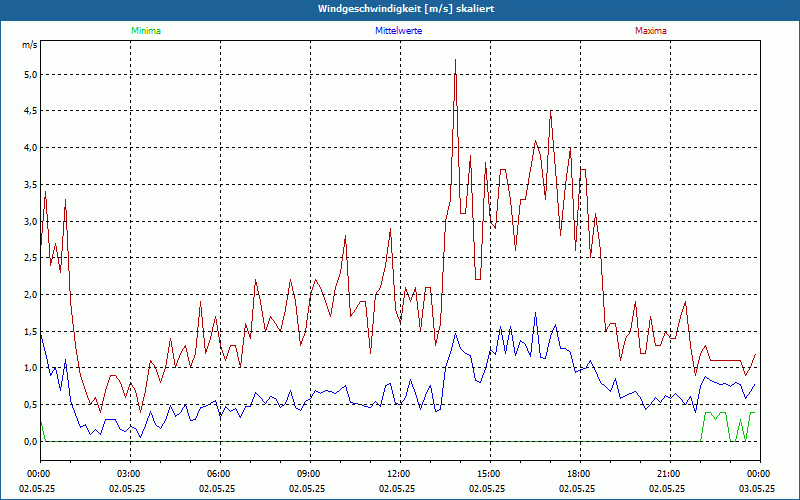Viewport: 800px width, 500px height.
Task: Click the '5,0' y-axis value
Action: pos(31,74)
